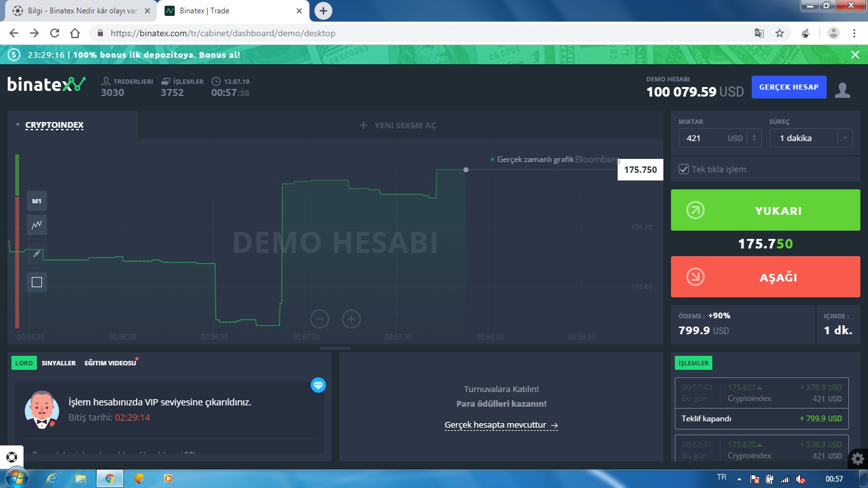Toggle the Tek tıkla işlem checkbox

(x=684, y=169)
